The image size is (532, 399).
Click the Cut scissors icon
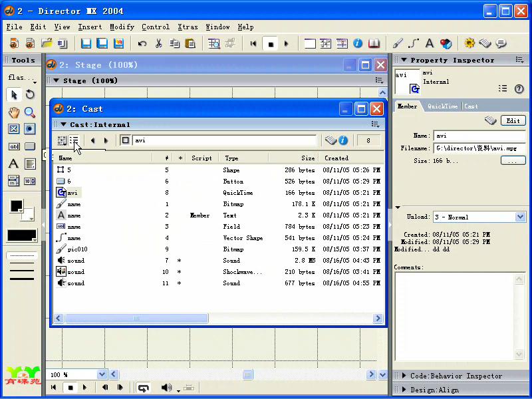[158, 43]
